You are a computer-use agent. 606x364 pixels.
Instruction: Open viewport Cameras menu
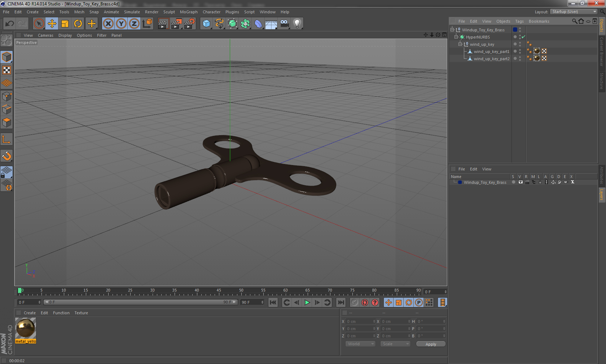pos(45,35)
